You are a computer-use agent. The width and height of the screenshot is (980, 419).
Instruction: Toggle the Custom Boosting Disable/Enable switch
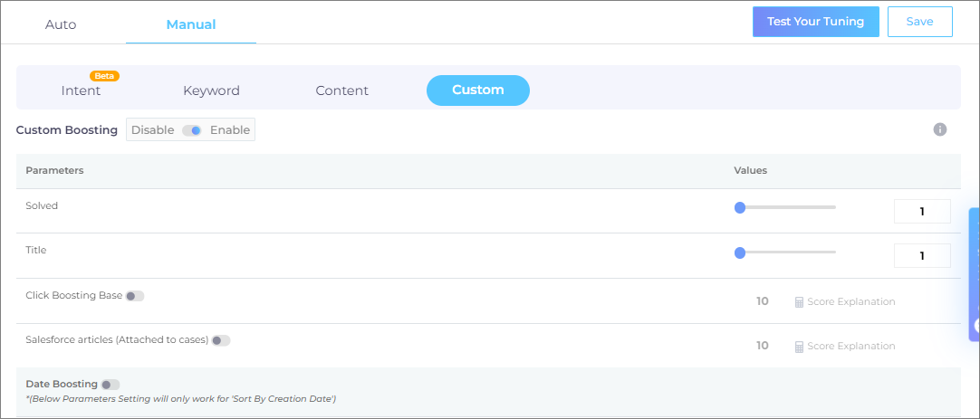(192, 130)
